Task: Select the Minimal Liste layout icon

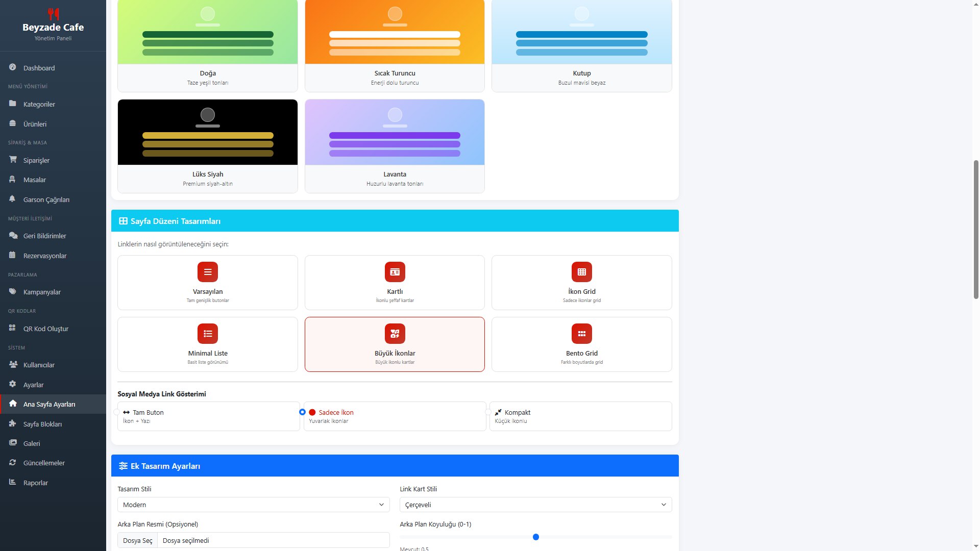Action: point(208,334)
